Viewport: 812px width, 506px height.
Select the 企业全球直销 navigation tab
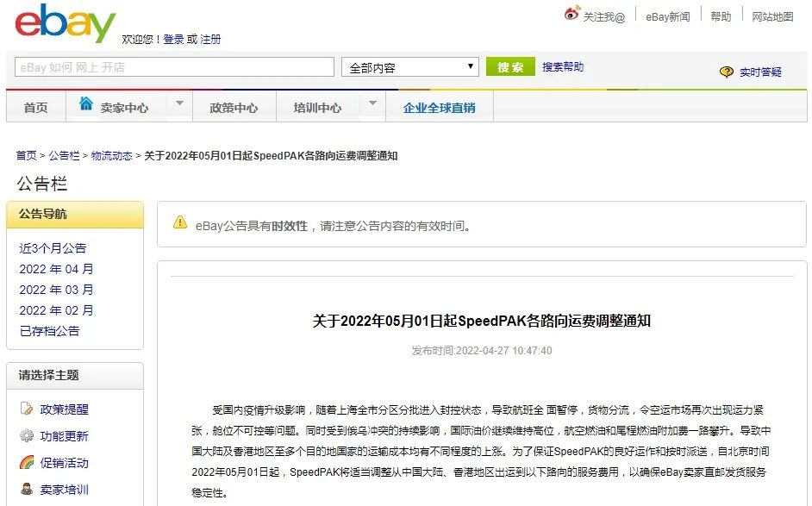(x=439, y=108)
